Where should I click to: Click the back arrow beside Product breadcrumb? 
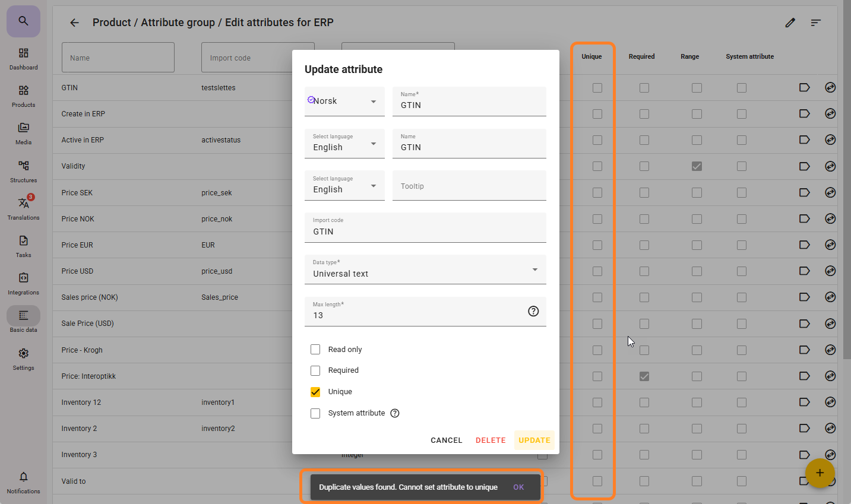[74, 23]
